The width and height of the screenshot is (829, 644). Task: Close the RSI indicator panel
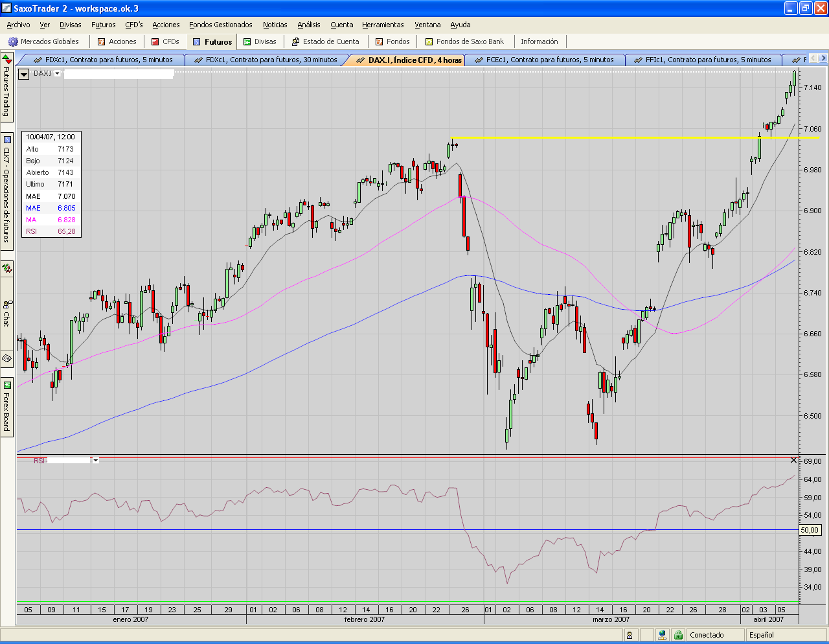[794, 460]
